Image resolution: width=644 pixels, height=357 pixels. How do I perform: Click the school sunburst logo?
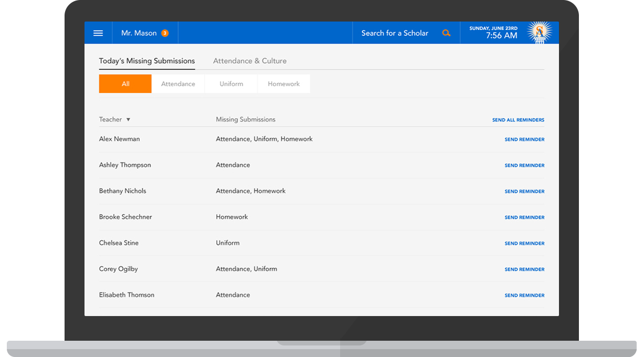539,33
